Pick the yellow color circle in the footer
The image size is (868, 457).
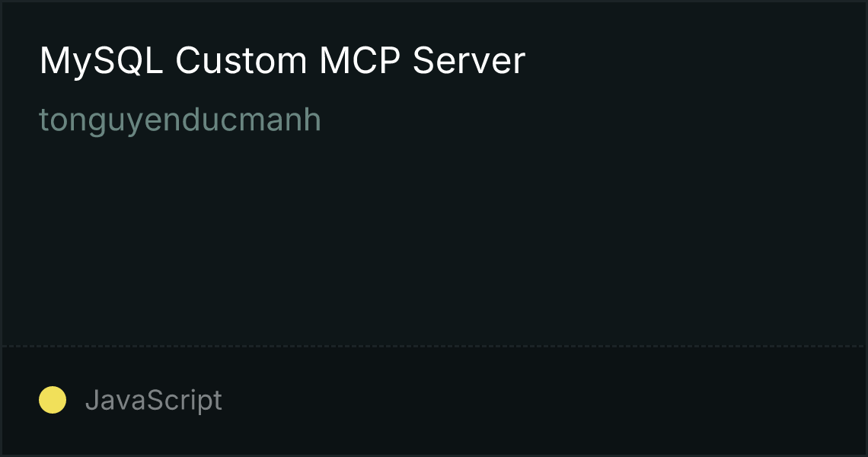(x=53, y=400)
